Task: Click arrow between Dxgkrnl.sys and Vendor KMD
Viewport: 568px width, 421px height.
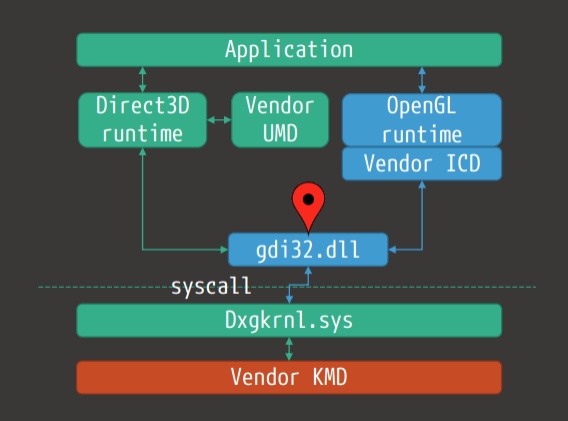Action: 289,349
